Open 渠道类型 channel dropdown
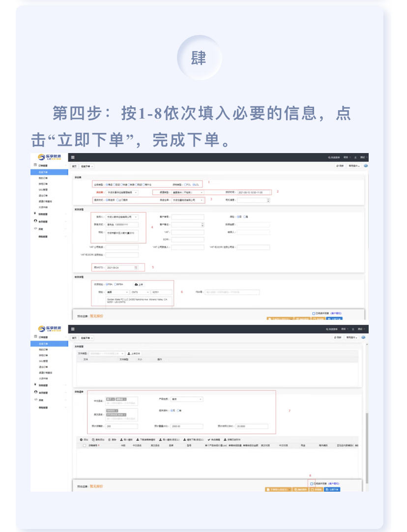Screen dimensions: 407x532 (x=188, y=192)
